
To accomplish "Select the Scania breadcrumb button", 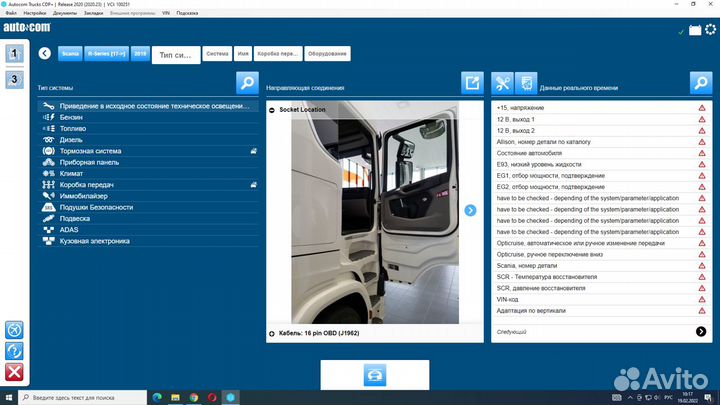I will pyautogui.click(x=70, y=53).
